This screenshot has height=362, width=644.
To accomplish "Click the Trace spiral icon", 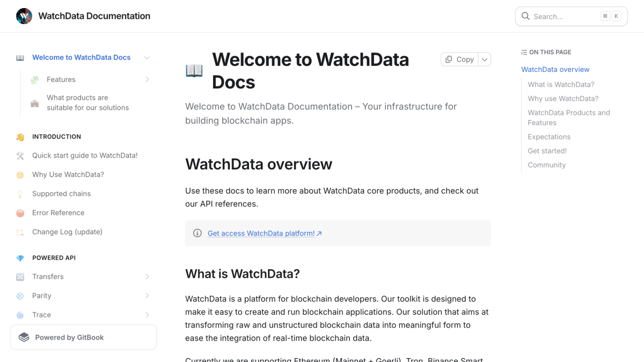I will [20, 315].
